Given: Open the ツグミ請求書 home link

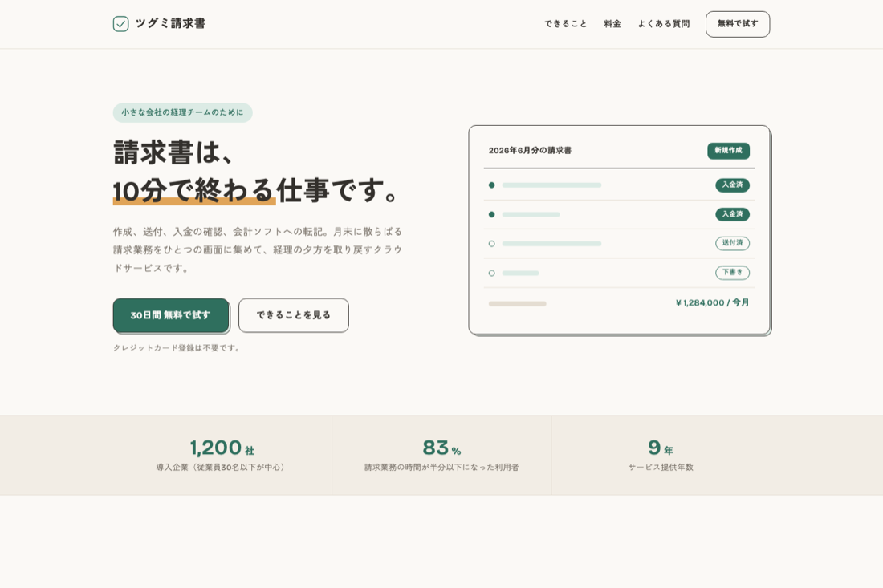Looking at the screenshot, I should click(160, 23).
